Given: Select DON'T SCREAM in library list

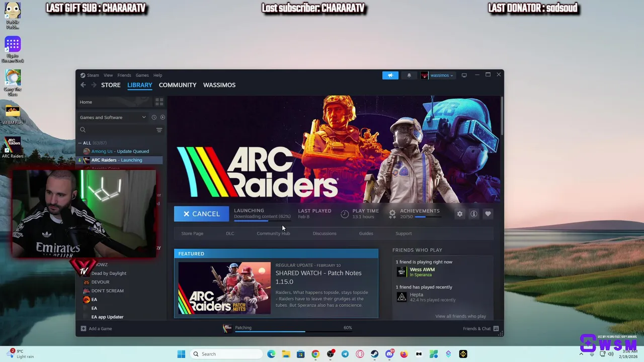Looking at the screenshot, I should tap(107, 291).
